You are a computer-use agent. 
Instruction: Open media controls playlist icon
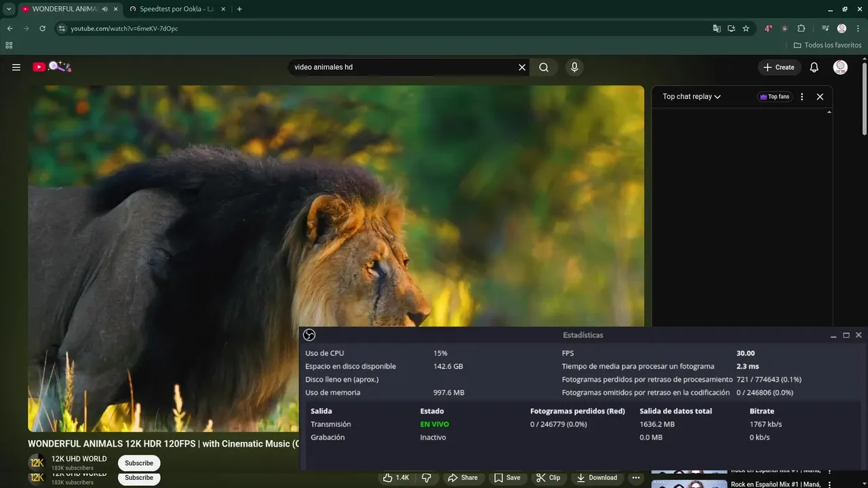click(825, 28)
